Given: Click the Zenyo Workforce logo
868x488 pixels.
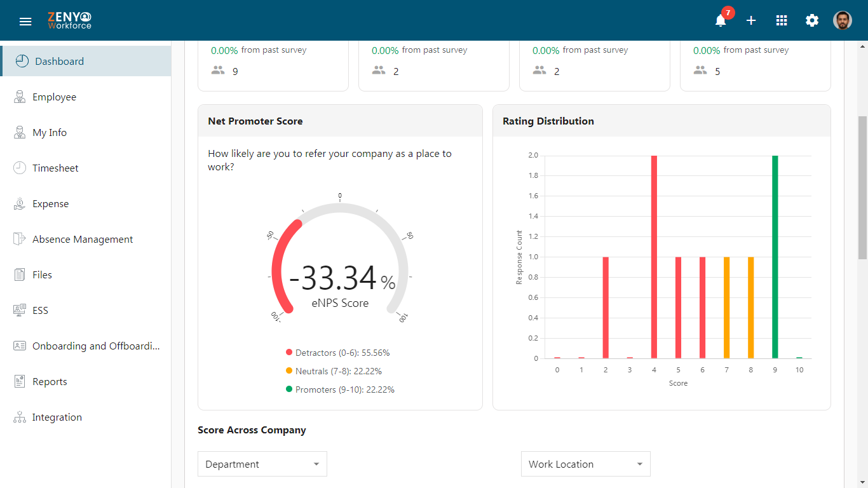Looking at the screenshot, I should (70, 20).
